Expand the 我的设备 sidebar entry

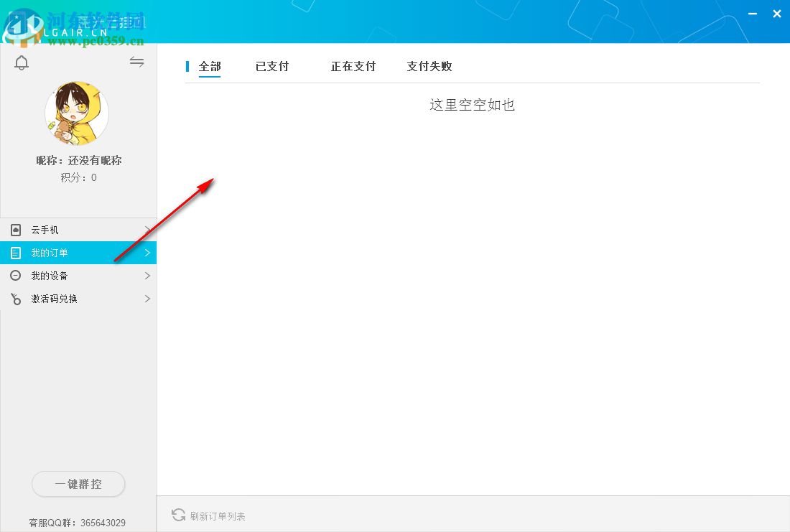(x=149, y=276)
